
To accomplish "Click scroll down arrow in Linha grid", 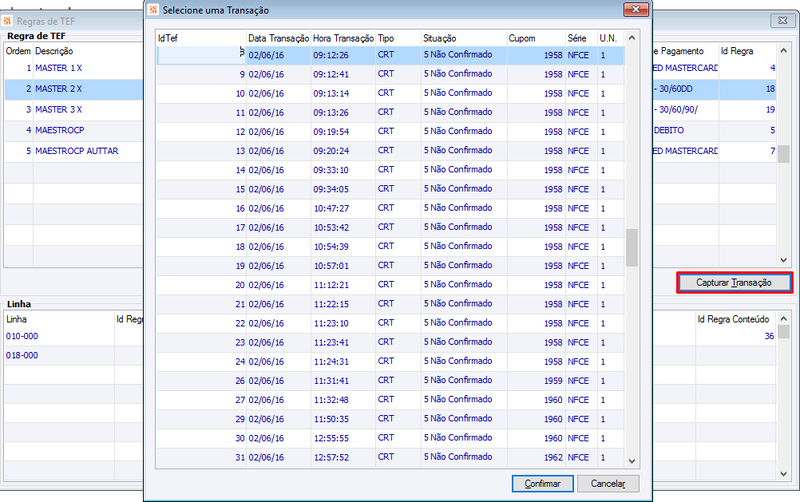I will click(783, 474).
